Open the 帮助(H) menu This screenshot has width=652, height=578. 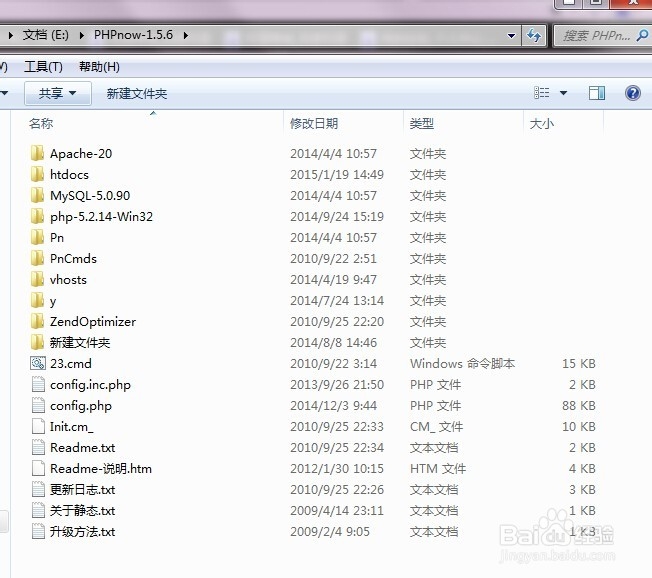point(99,67)
